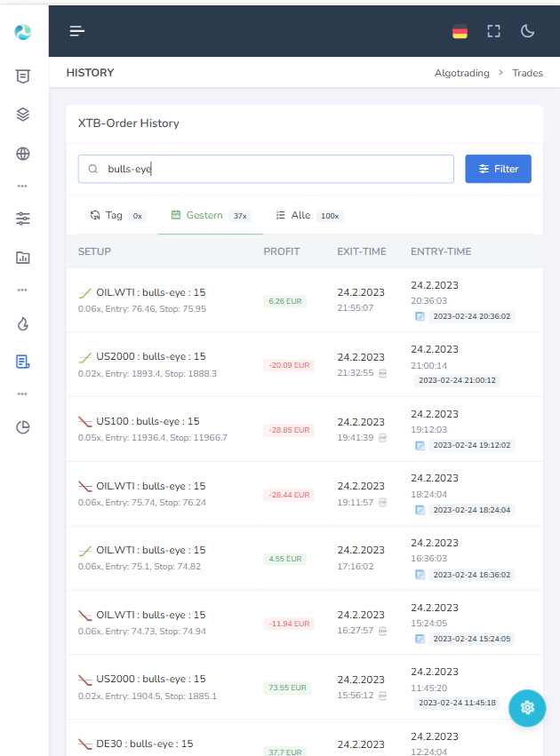Open OIL.WTI trade with Entry 75.74
Viewport: 560px width, 756px height.
[150, 486]
